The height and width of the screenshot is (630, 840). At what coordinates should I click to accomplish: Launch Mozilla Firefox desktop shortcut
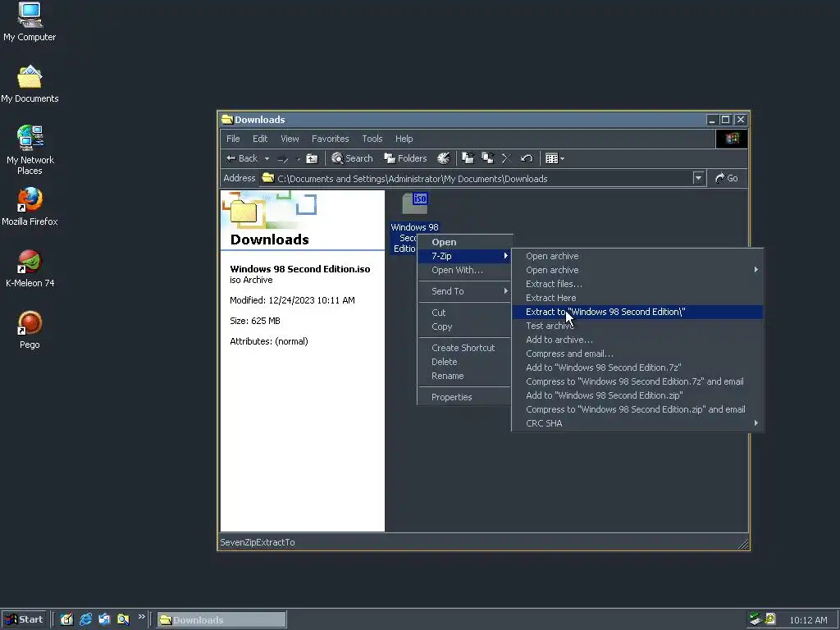(30, 206)
